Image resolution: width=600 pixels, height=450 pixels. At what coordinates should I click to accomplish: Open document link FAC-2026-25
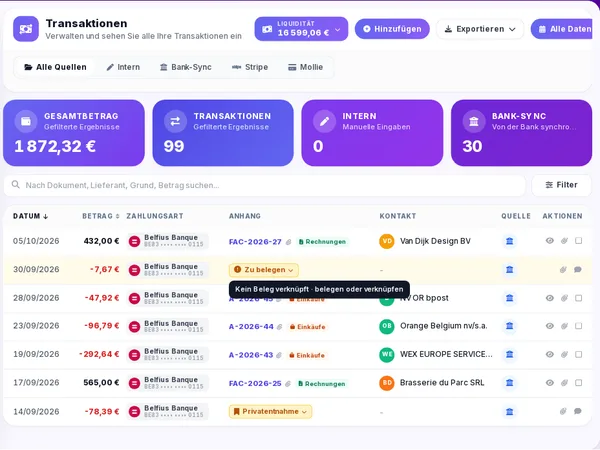pos(255,383)
